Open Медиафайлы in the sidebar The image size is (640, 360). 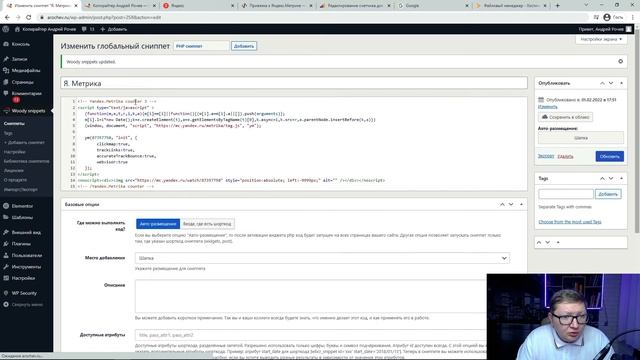click(x=26, y=71)
